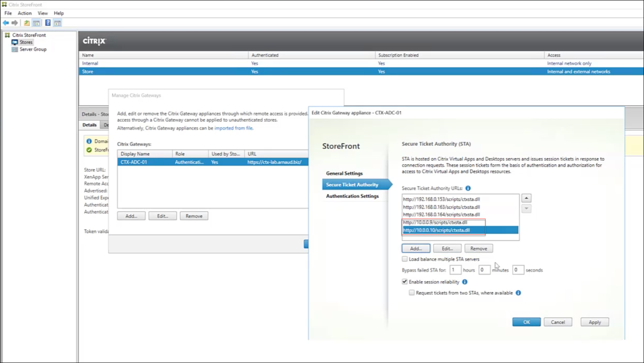Click the Bypass failed STA minutes field

tap(484, 270)
